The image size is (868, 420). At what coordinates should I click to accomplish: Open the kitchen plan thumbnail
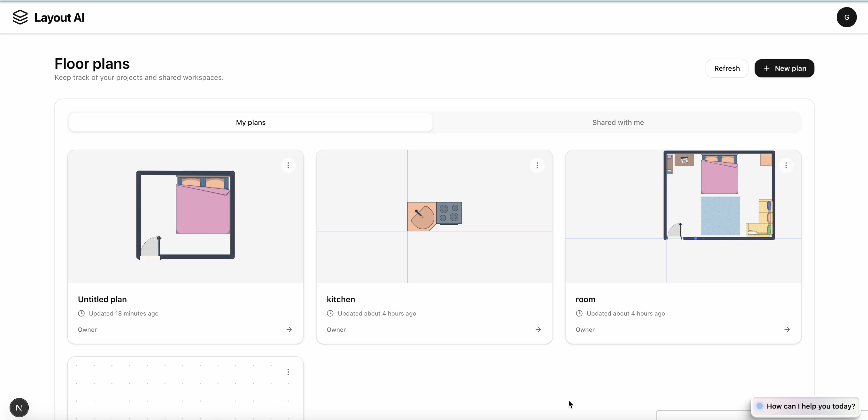click(x=434, y=216)
